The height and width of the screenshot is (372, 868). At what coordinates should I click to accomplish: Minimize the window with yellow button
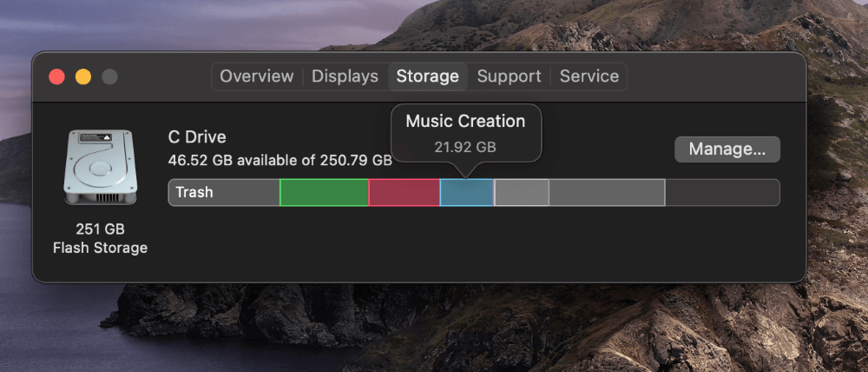83,76
